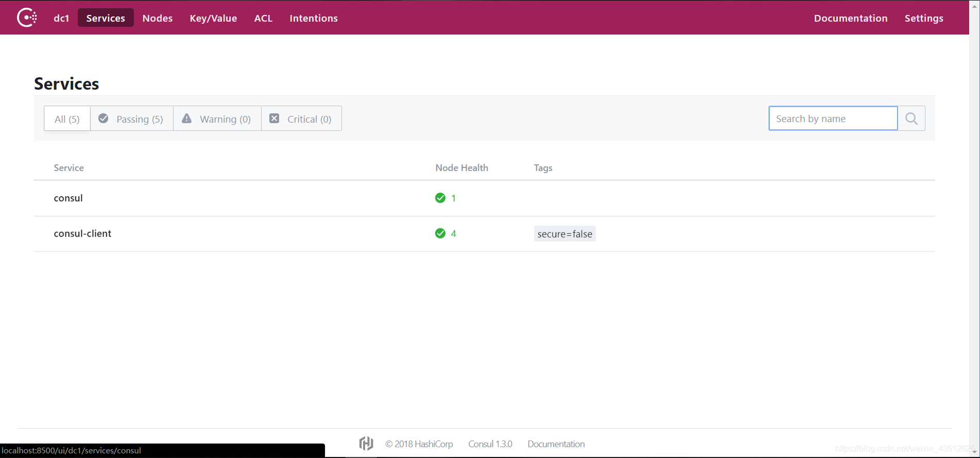980x458 pixels.
Task: Click the Tags column header
Action: coord(543,168)
